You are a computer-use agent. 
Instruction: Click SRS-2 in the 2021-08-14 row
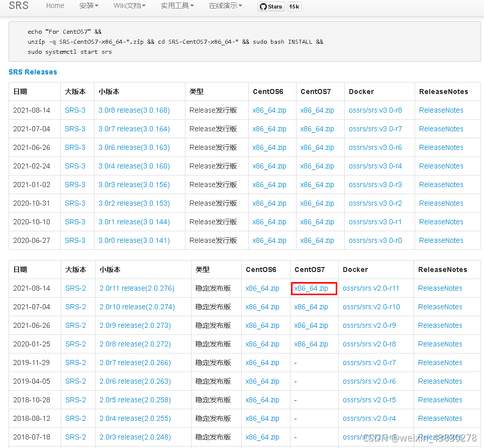click(x=75, y=289)
